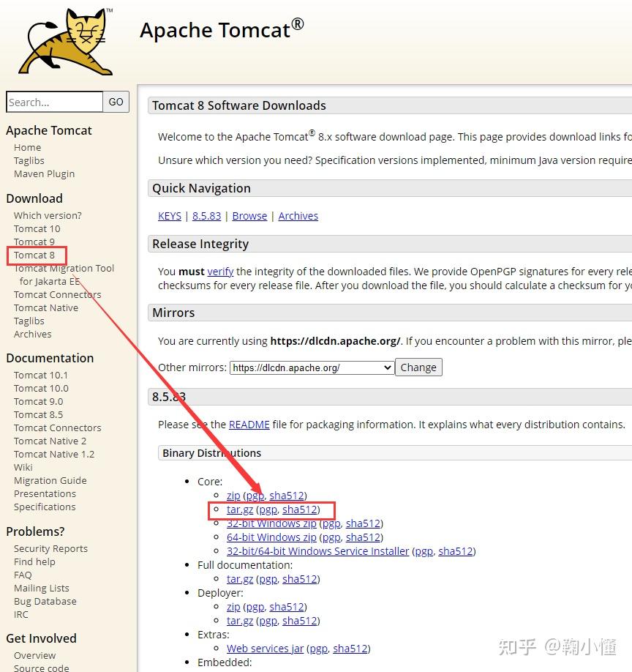Open the Bug Database link
Image resolution: width=632 pixels, height=672 pixels.
pyautogui.click(x=45, y=602)
